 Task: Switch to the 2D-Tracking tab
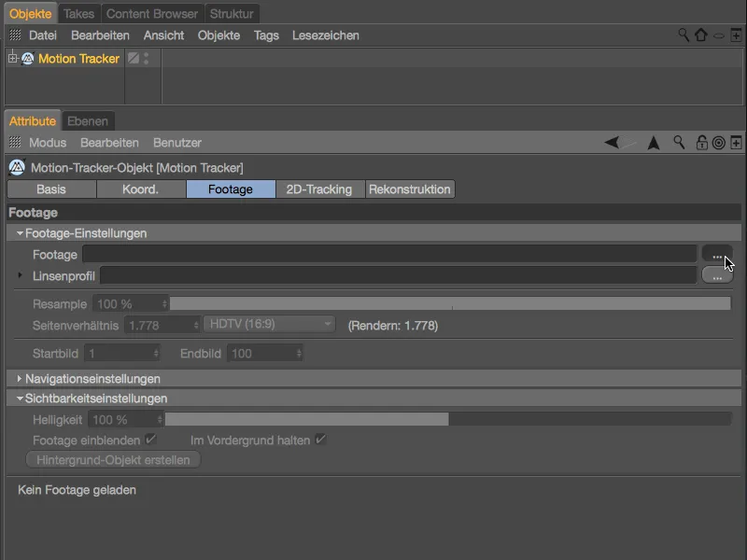coord(317,189)
